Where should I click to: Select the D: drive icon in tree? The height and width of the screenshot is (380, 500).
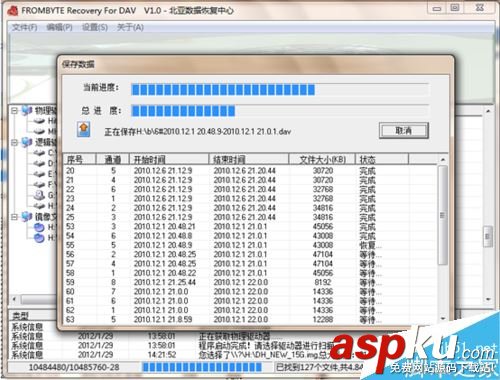coord(39,164)
